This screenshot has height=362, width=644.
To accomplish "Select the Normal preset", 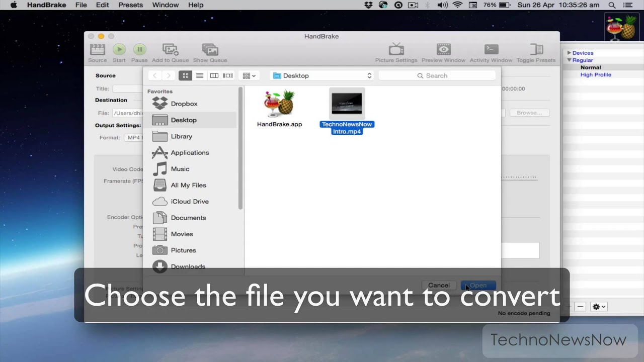I will [591, 67].
